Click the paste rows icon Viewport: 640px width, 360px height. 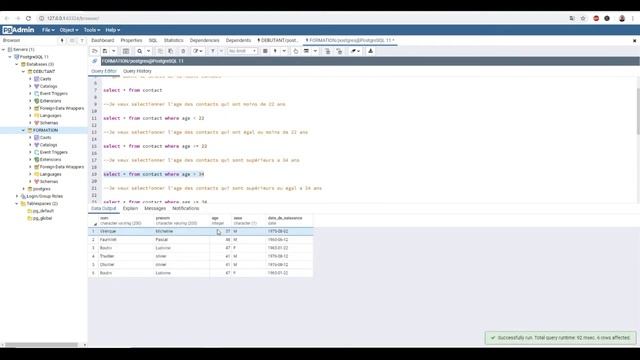pos(171,51)
